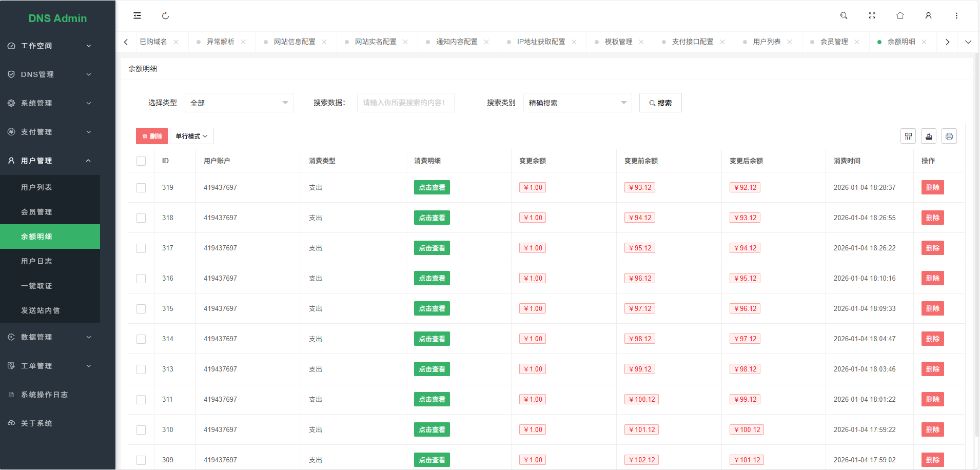The height and width of the screenshot is (470, 980).
Task: Check the row checkbox for record ID 313
Action: click(141, 368)
